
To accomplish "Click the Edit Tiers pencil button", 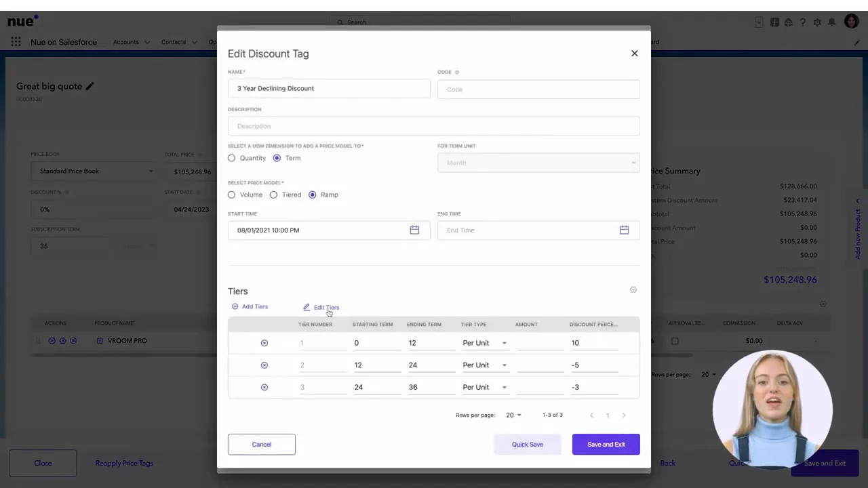I will pos(321,308).
